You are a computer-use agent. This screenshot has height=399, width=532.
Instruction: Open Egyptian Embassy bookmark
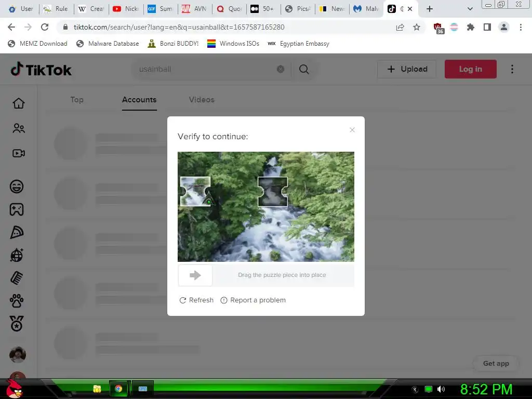pos(298,44)
